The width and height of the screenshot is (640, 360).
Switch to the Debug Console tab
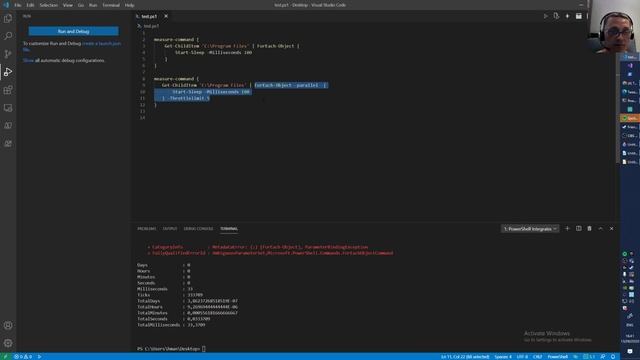pyautogui.click(x=198, y=229)
